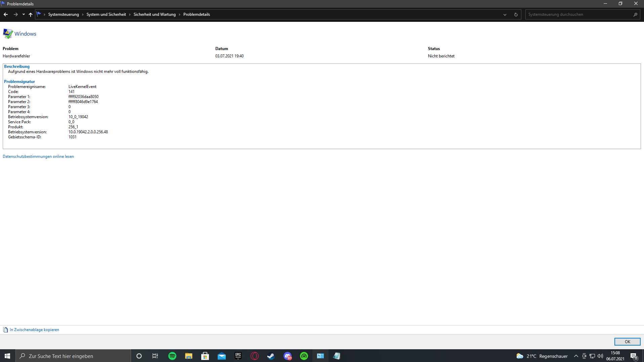Open Sicherheit und Wartung breadcrumb
The height and width of the screenshot is (362, 644).
point(155,14)
